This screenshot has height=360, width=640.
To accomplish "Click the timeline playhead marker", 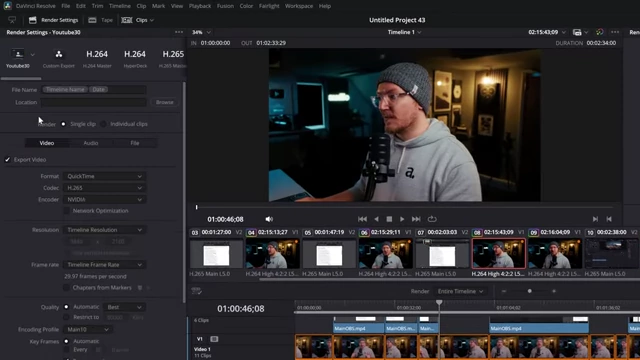I will 439,302.
